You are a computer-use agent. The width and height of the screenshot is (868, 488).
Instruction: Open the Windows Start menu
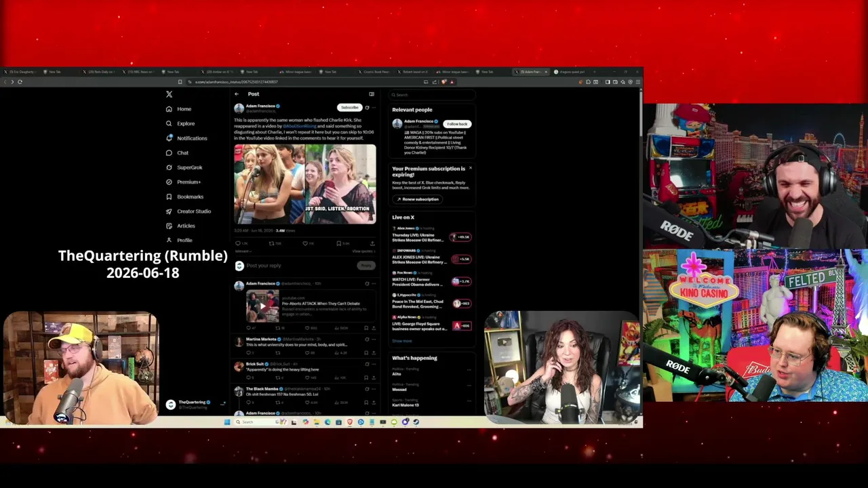(227, 422)
